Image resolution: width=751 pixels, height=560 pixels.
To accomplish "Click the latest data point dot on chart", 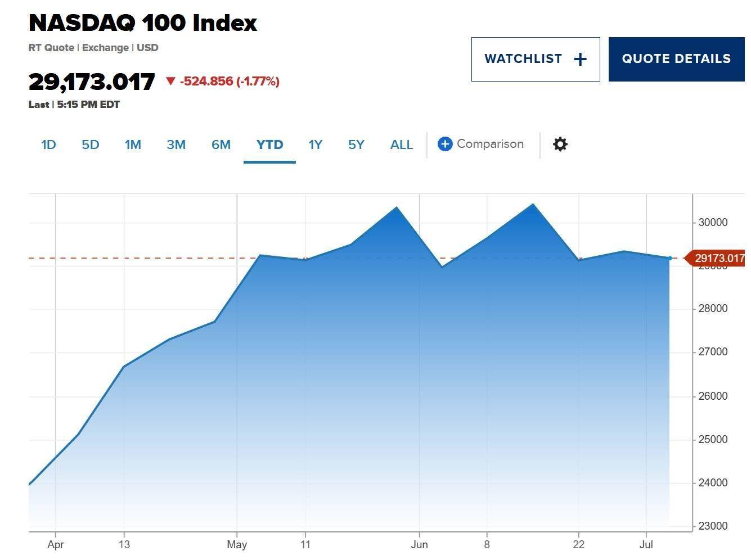I will pos(669,258).
